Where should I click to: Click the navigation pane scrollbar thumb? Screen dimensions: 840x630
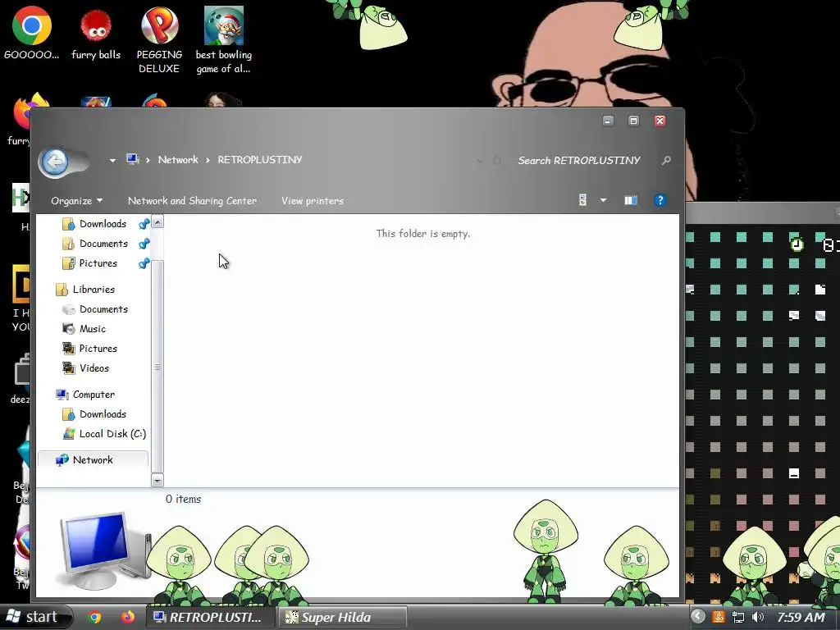pyautogui.click(x=157, y=367)
